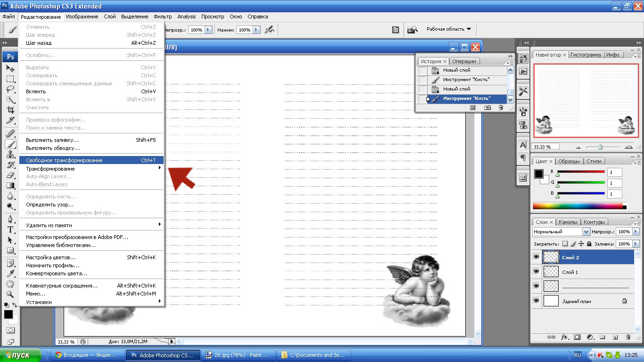Viewport: 644px width, 362px height.
Task: Choose Выполнить заливку from Edit menu
Action: (91, 140)
